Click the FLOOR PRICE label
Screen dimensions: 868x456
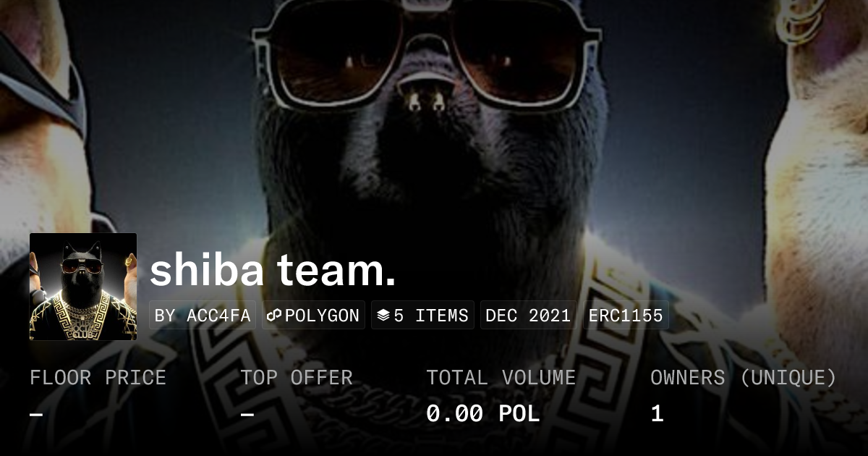click(98, 377)
